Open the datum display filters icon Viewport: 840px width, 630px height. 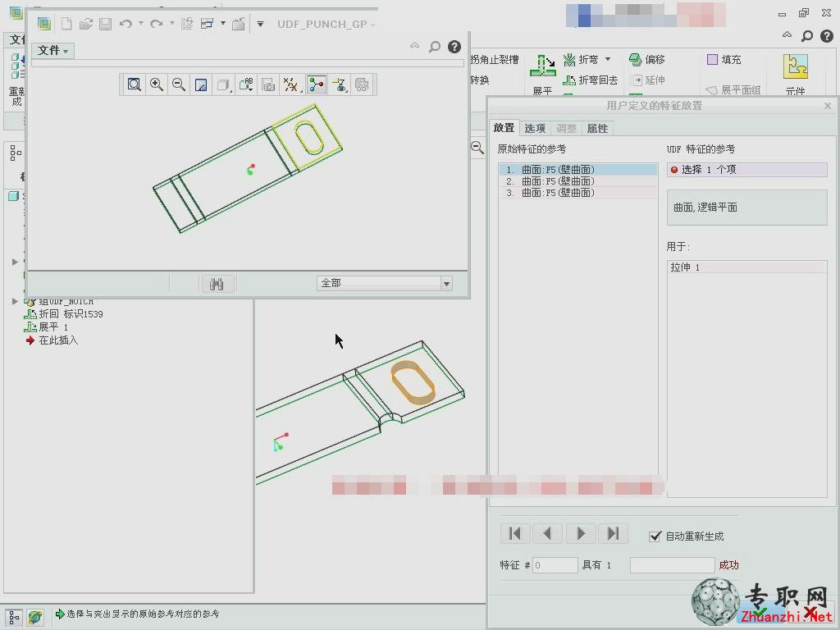point(291,84)
